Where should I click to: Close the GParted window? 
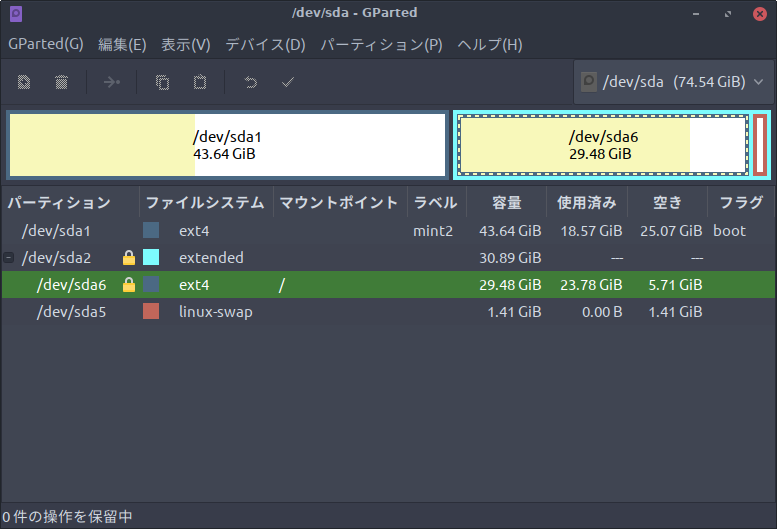tap(760, 14)
